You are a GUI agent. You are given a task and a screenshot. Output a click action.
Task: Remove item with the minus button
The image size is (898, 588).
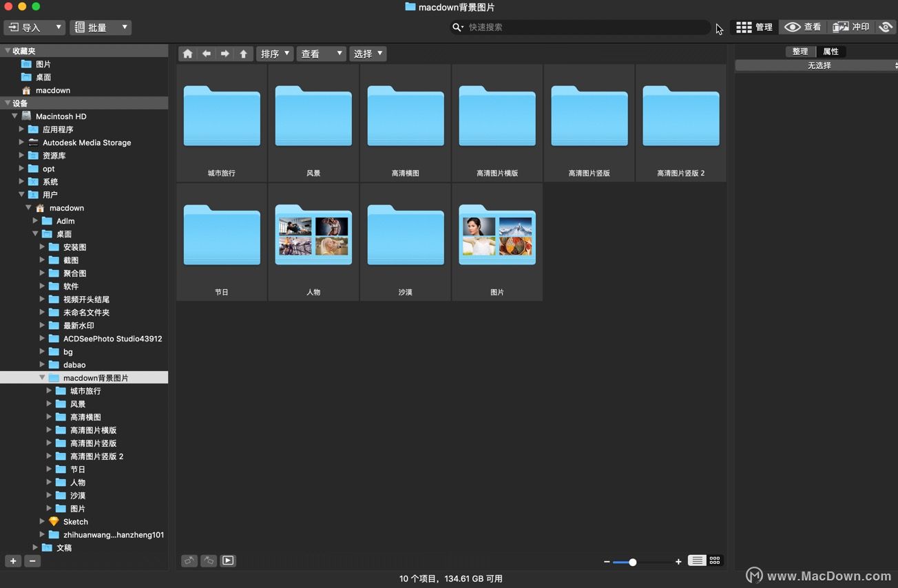[x=32, y=561]
